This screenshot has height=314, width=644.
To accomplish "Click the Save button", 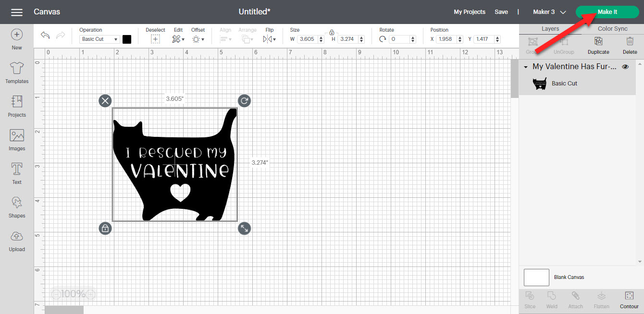I will pos(501,12).
